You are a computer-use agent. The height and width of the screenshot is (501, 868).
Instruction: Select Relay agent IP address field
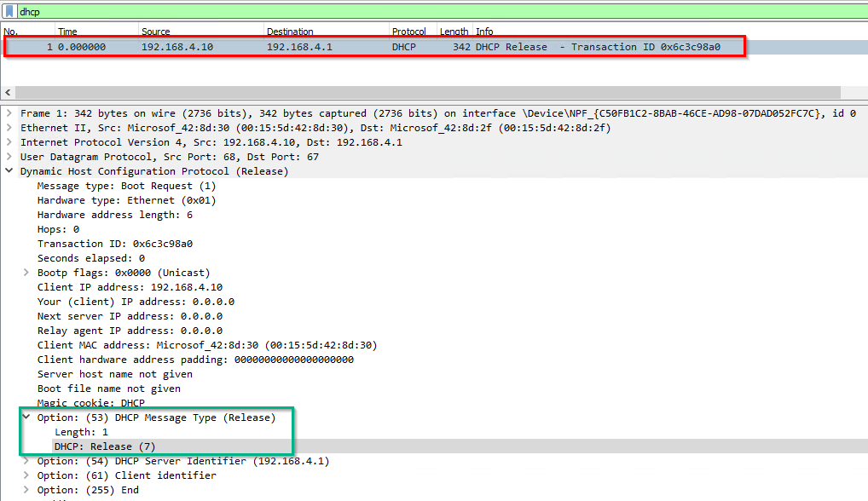130,331
